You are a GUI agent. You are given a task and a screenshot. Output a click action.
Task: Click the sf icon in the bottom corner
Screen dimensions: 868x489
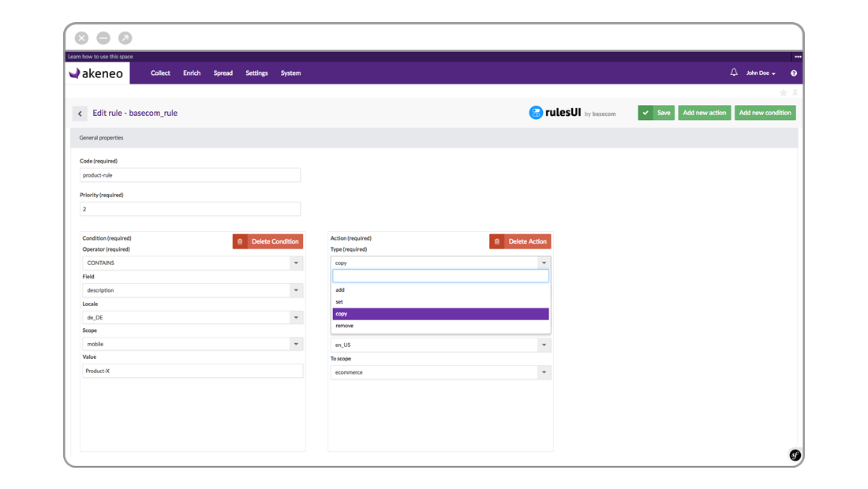tap(795, 455)
